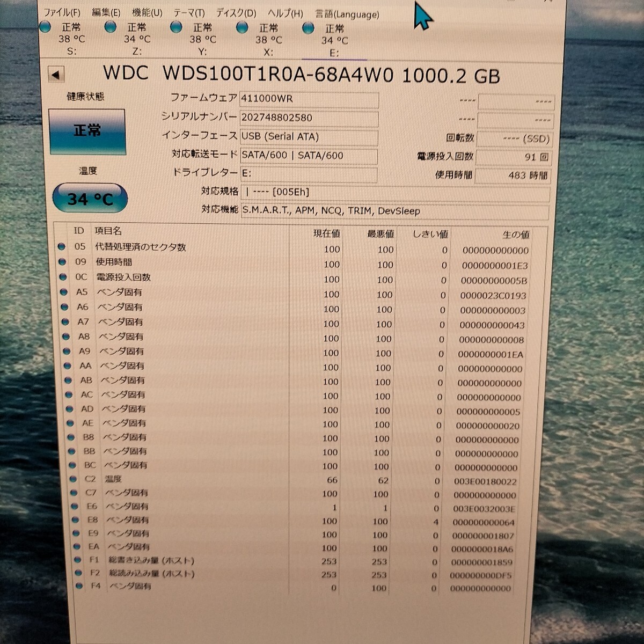Open the テーマ(T) menu

[x=189, y=13]
